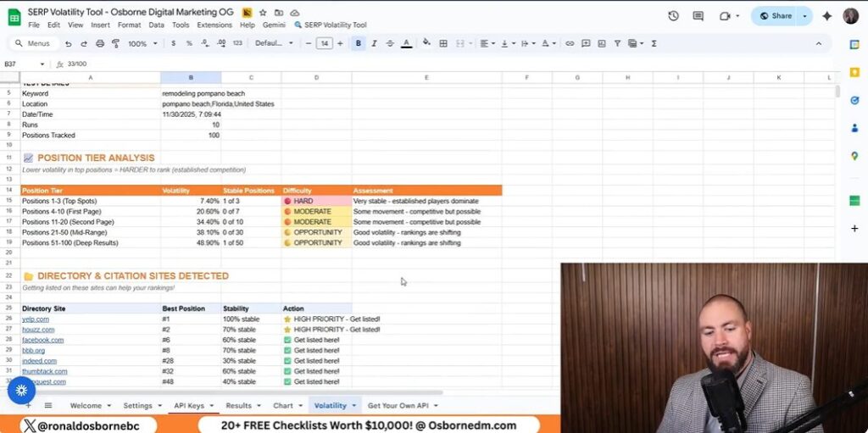This screenshot has width=868, height=433.
Task: Launch Gemini sparkle icon
Action: pyautogui.click(x=827, y=16)
